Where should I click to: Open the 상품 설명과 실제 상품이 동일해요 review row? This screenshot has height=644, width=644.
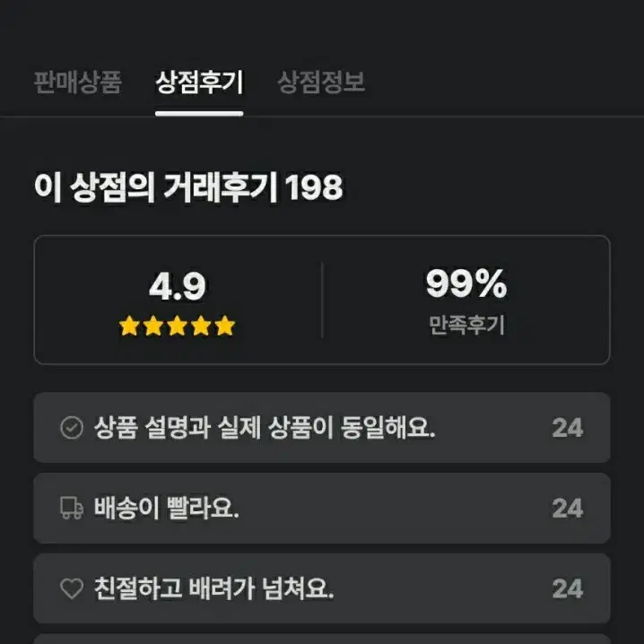point(322,428)
